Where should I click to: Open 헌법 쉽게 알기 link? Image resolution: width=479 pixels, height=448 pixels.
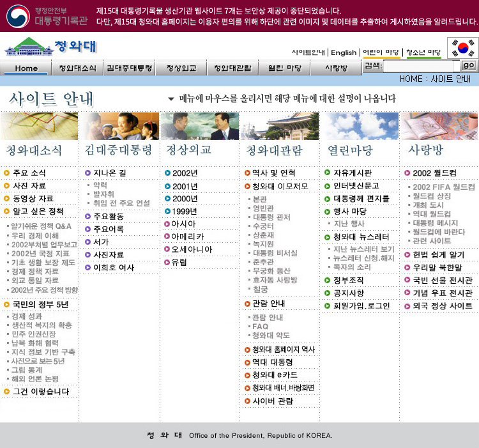[x=438, y=255]
